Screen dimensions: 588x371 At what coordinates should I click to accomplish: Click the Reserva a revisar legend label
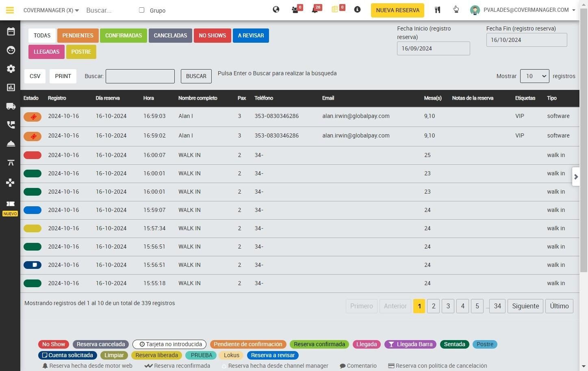point(273,355)
